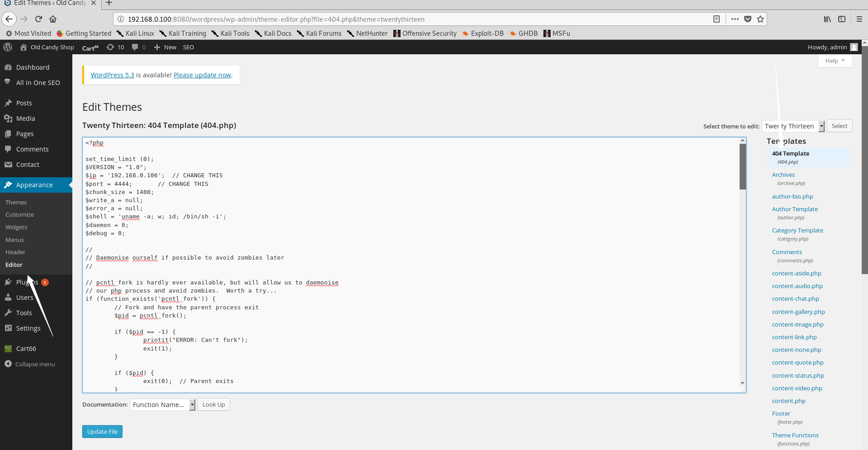Open Kali Linux bookmark

[x=135, y=33]
